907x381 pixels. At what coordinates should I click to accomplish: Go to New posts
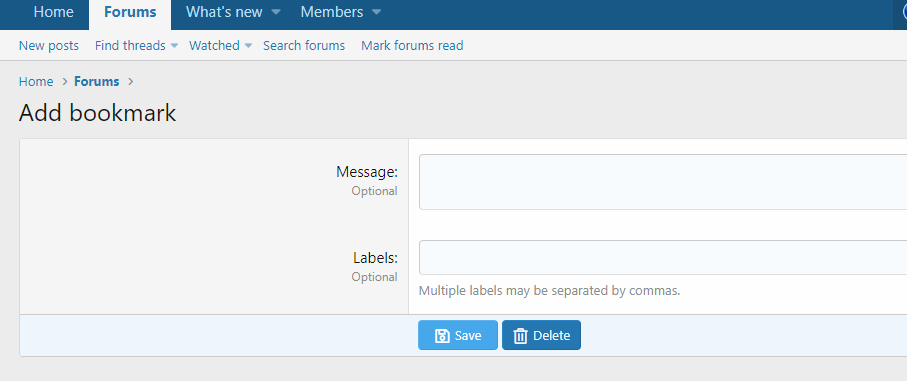point(49,46)
